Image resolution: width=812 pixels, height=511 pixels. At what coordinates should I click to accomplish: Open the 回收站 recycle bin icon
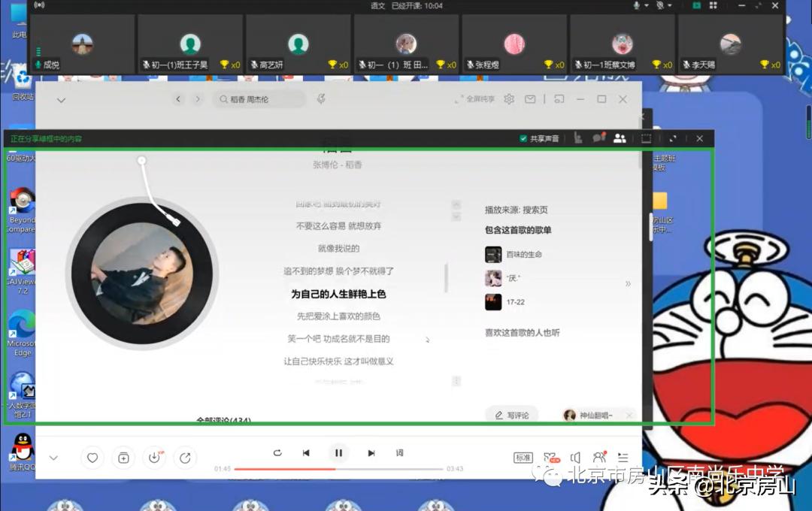pyautogui.click(x=23, y=83)
